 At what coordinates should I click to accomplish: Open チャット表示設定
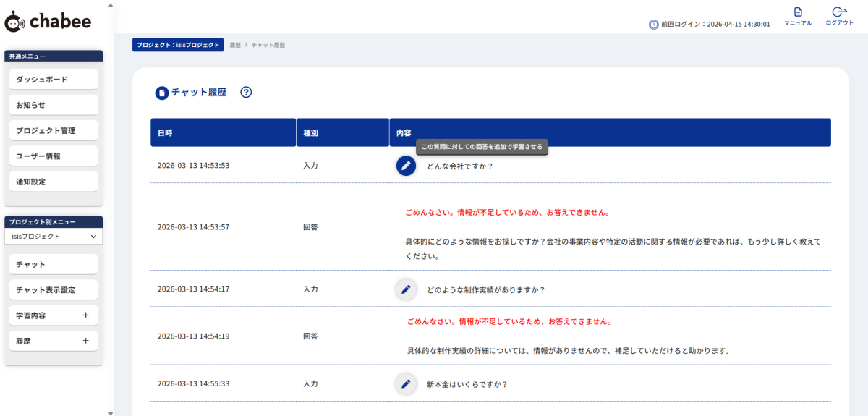[54, 290]
